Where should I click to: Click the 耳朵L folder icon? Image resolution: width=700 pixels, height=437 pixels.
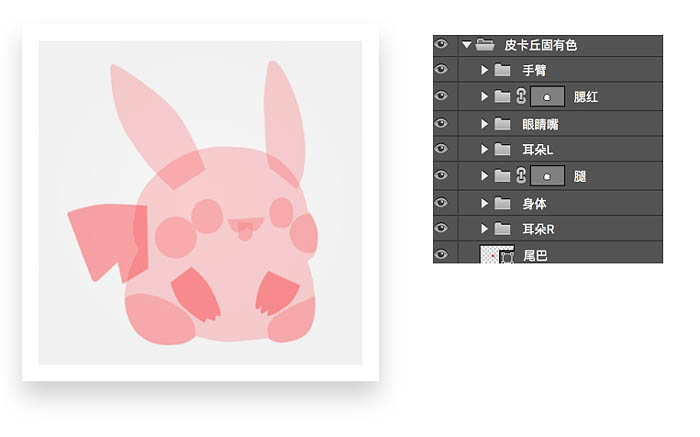coord(503,150)
